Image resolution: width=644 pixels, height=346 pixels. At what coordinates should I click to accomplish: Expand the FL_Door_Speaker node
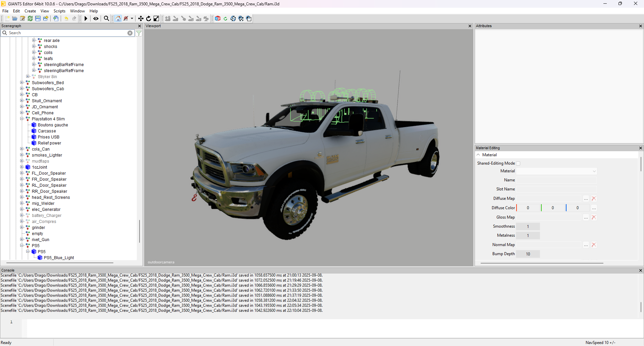22,173
